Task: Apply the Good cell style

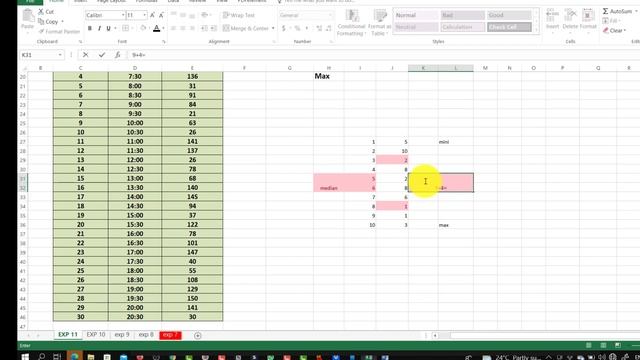Action: coord(509,15)
